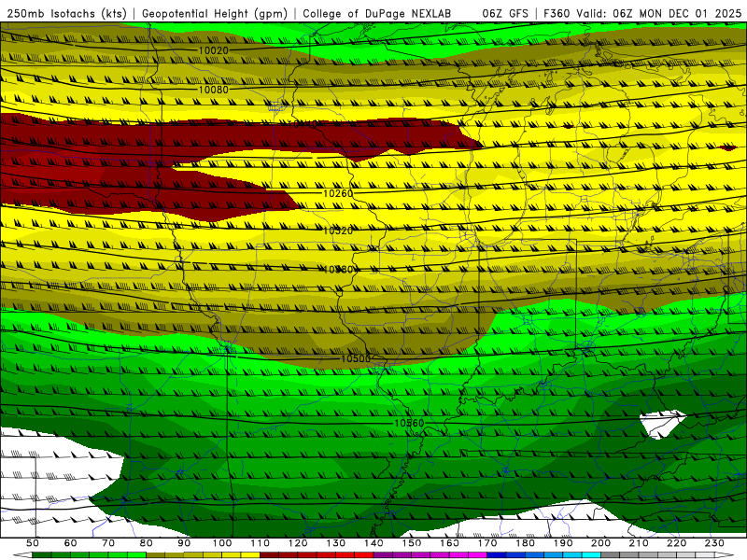747x560 pixels.
Task: Click the 120 value on the color scale
Action: coord(298,543)
